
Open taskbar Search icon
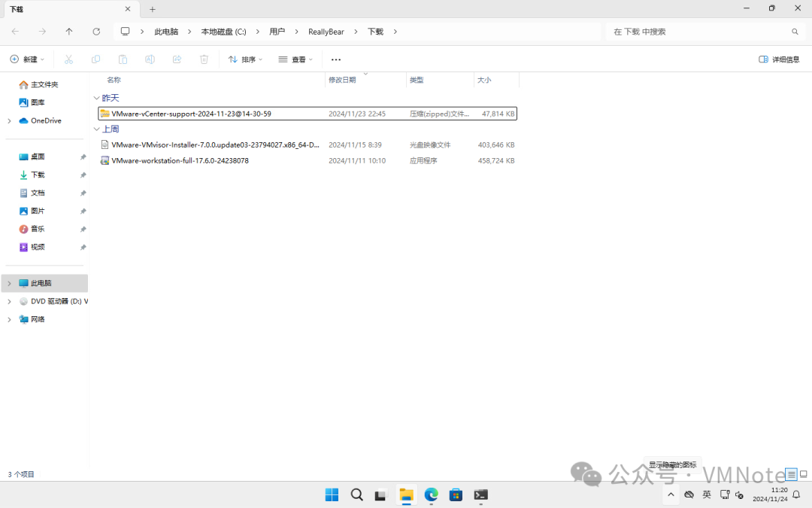tap(357, 494)
